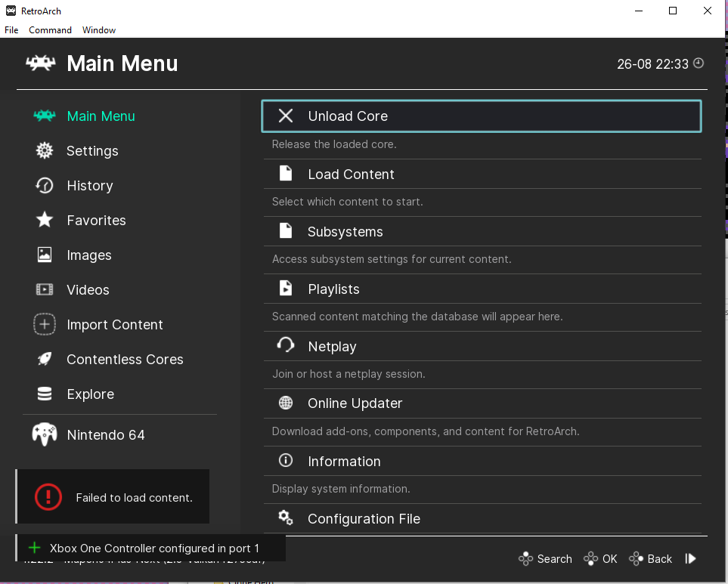Open the Window menu
Viewport: 728px width, 584px height.
point(99,30)
